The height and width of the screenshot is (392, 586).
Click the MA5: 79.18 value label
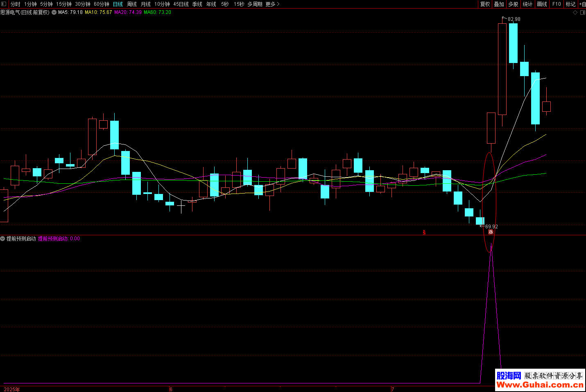point(70,12)
